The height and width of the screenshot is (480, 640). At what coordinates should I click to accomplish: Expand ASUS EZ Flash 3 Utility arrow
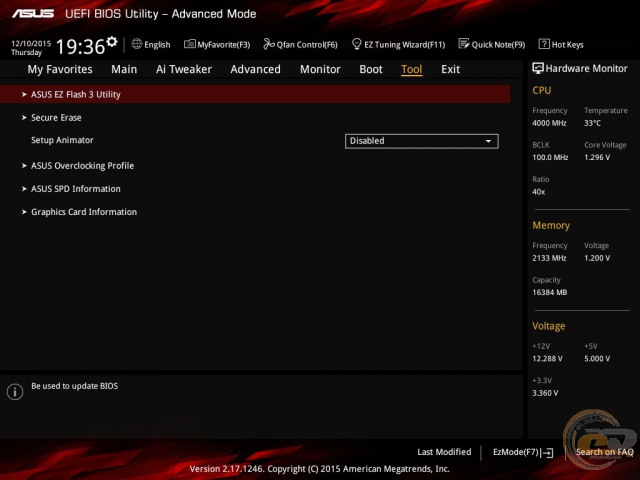(24, 94)
